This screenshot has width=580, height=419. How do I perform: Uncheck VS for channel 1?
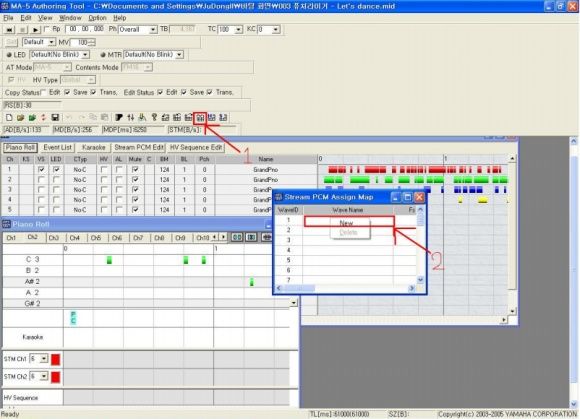pos(41,169)
